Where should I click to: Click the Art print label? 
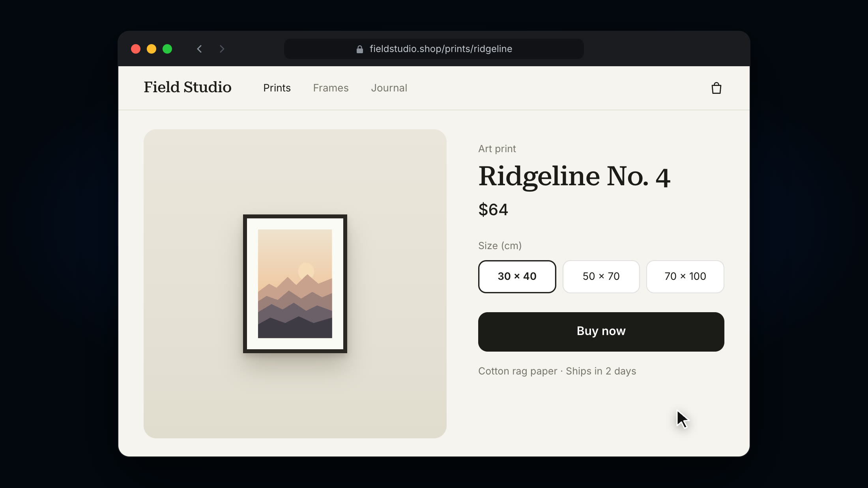point(497,149)
